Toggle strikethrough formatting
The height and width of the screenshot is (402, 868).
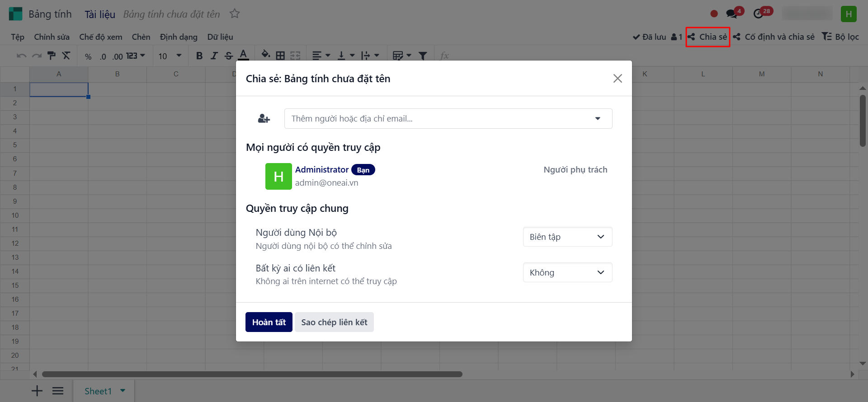pyautogui.click(x=229, y=56)
